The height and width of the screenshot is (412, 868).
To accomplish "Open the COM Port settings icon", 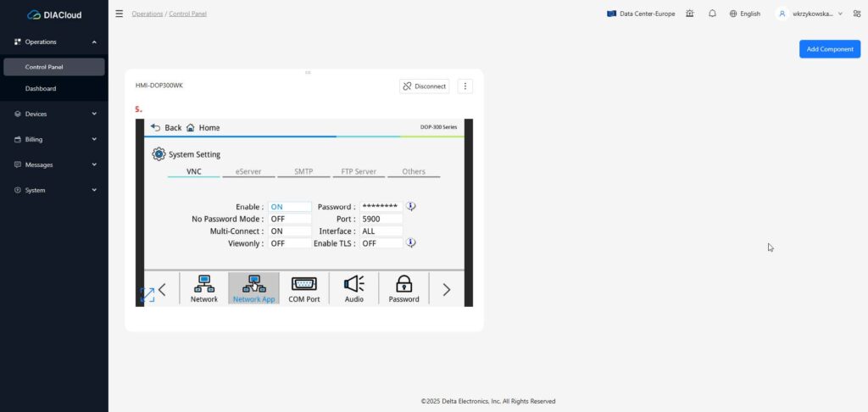I will [303, 288].
